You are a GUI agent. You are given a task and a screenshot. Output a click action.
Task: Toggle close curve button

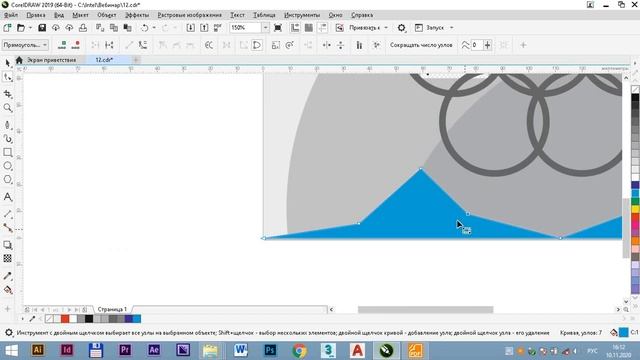(257, 45)
